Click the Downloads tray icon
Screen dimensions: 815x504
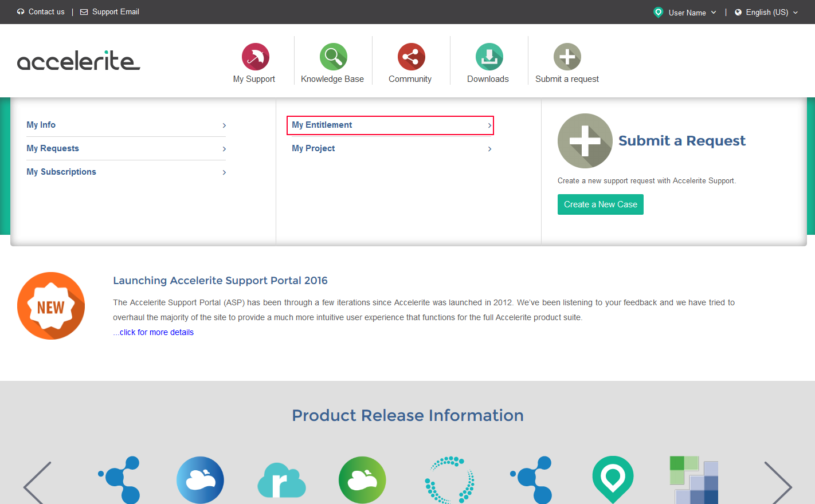489,57
